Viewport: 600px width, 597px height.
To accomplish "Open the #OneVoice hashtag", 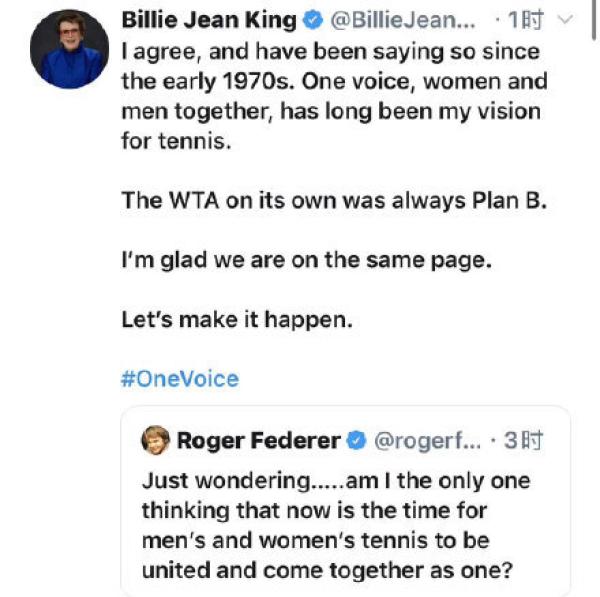I will pyautogui.click(x=180, y=379).
